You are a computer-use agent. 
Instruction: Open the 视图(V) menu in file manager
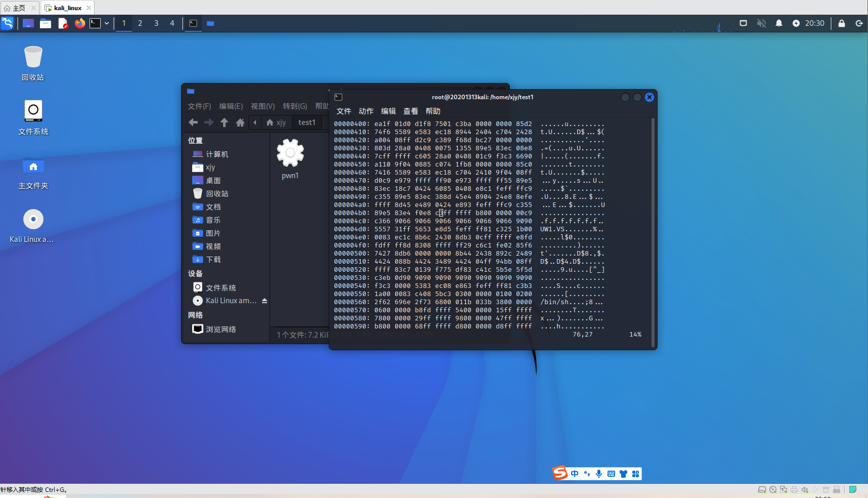263,106
